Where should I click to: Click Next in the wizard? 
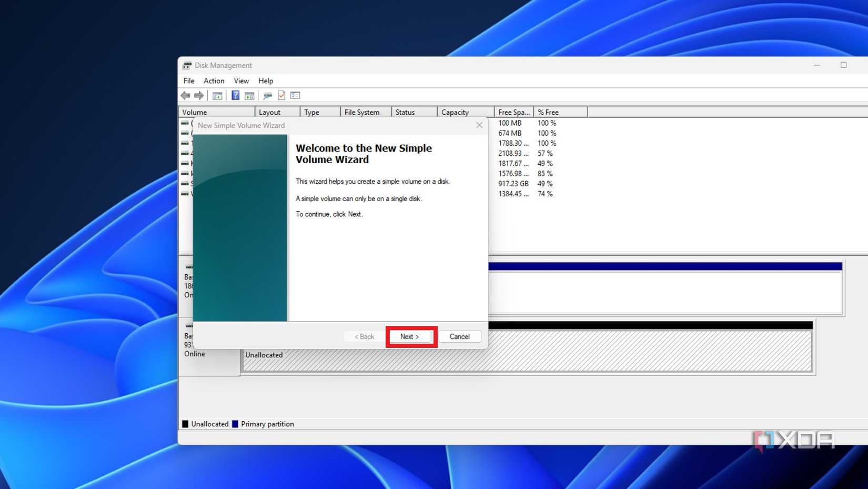[410, 336]
